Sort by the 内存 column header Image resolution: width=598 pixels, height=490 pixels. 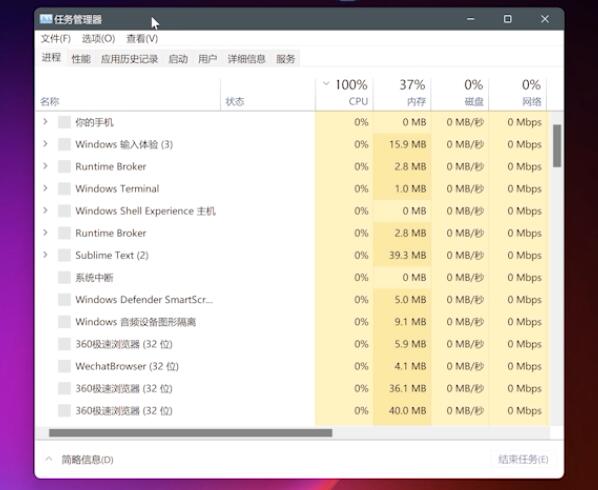pos(402,94)
